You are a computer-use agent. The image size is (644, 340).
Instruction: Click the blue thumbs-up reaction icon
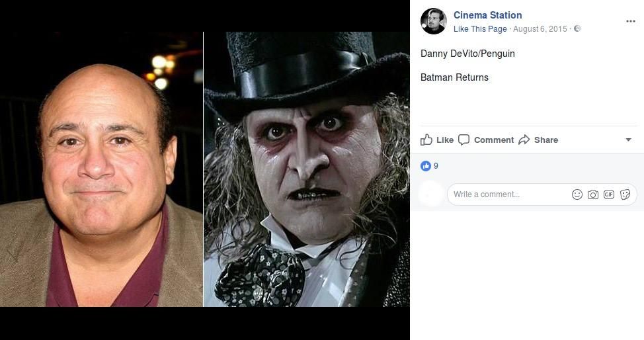pos(426,166)
